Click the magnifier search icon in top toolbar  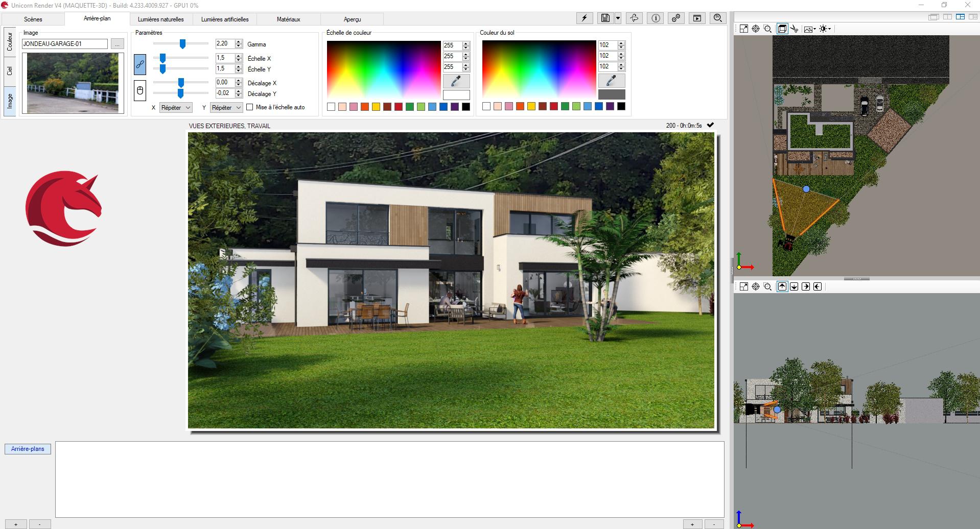tap(717, 18)
